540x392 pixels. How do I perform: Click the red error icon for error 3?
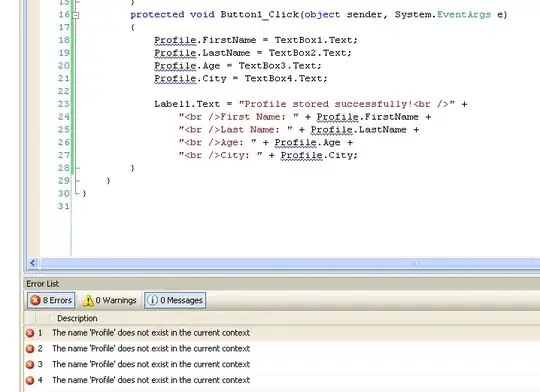point(30,364)
